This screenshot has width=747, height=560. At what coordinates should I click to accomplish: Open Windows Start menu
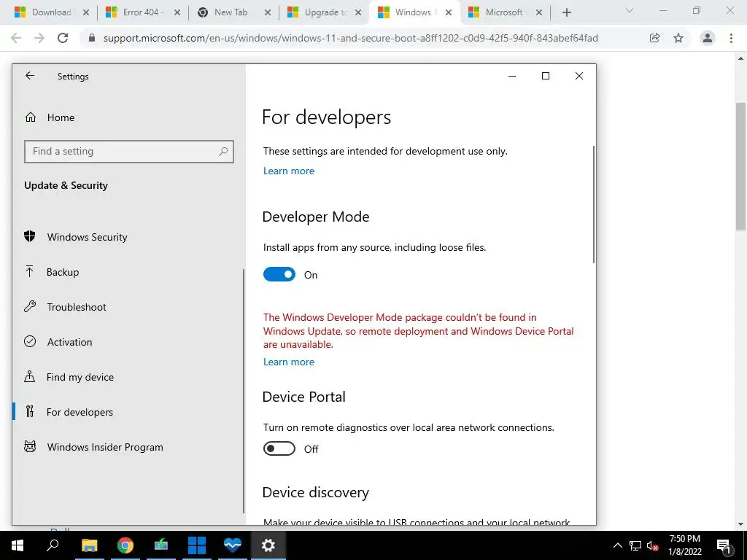(x=18, y=545)
